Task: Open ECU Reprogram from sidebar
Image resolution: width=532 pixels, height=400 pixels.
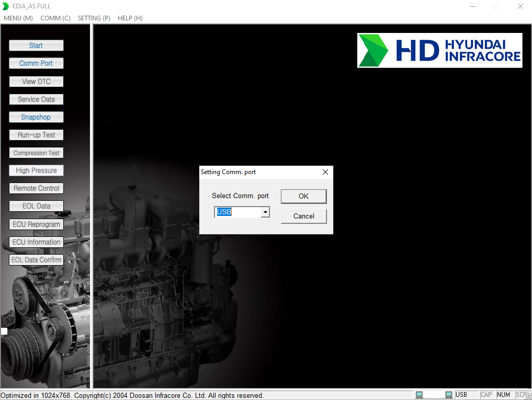Action: pos(36,224)
